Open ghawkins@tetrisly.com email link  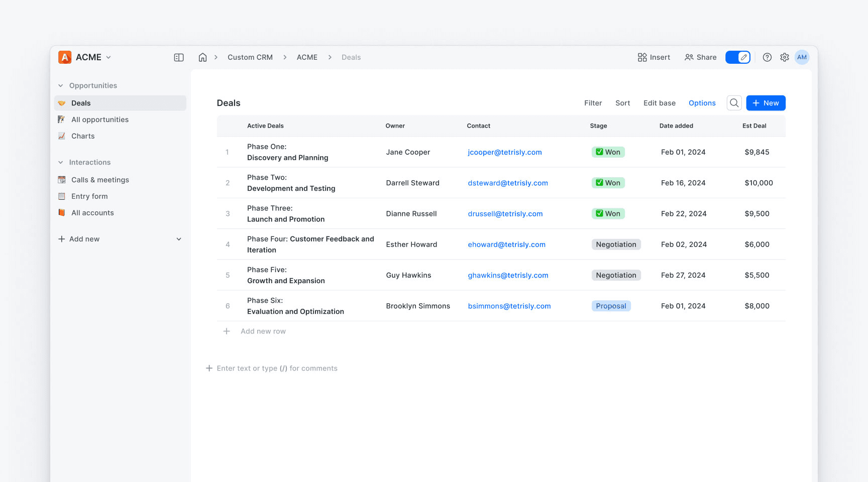(508, 275)
